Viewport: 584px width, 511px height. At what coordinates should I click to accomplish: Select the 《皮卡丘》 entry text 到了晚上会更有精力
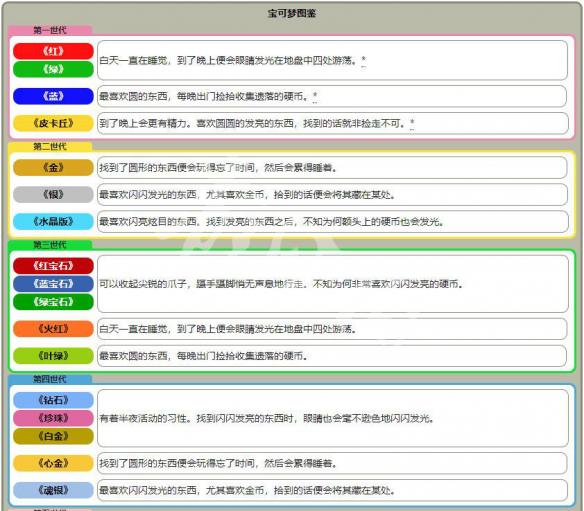[253, 123]
